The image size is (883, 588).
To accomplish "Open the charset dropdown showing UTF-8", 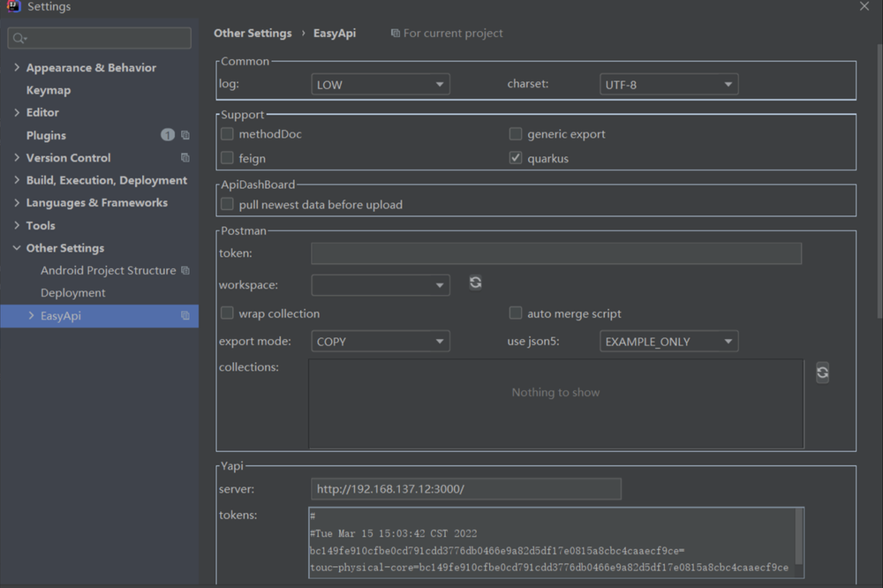I will click(x=669, y=85).
